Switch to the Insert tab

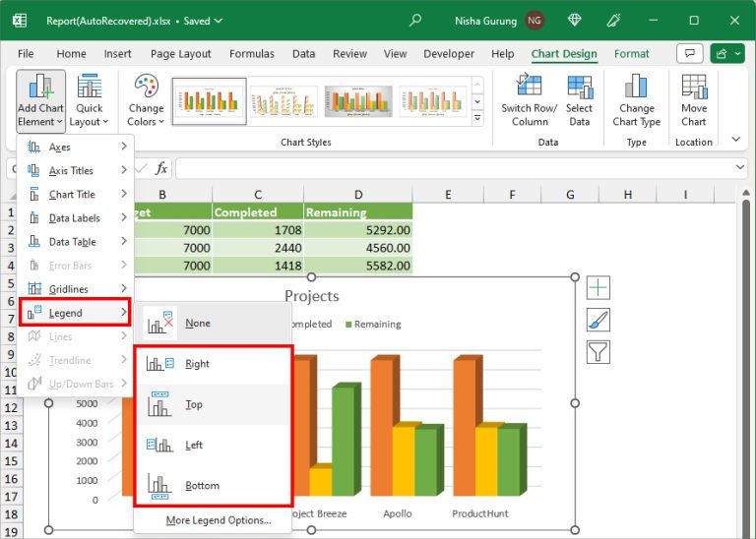(118, 54)
